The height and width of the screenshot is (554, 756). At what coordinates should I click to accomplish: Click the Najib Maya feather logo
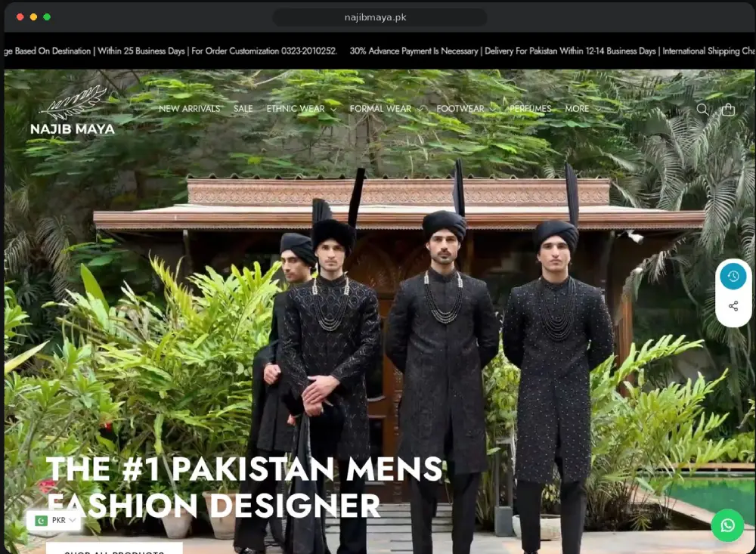point(74,102)
